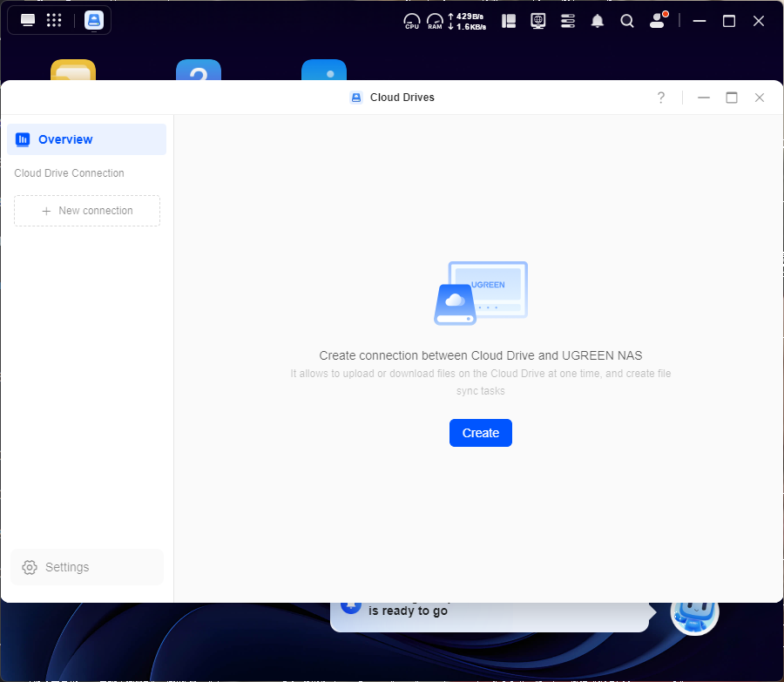The width and height of the screenshot is (784, 682).
Task: Select the Cloud Drives icon in taskbar
Action: (x=93, y=21)
